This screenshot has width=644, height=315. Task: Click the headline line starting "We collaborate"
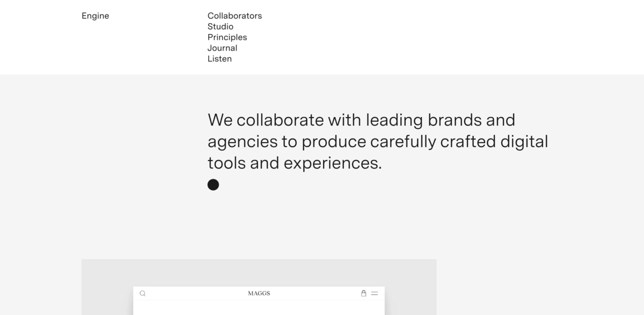[361, 120]
